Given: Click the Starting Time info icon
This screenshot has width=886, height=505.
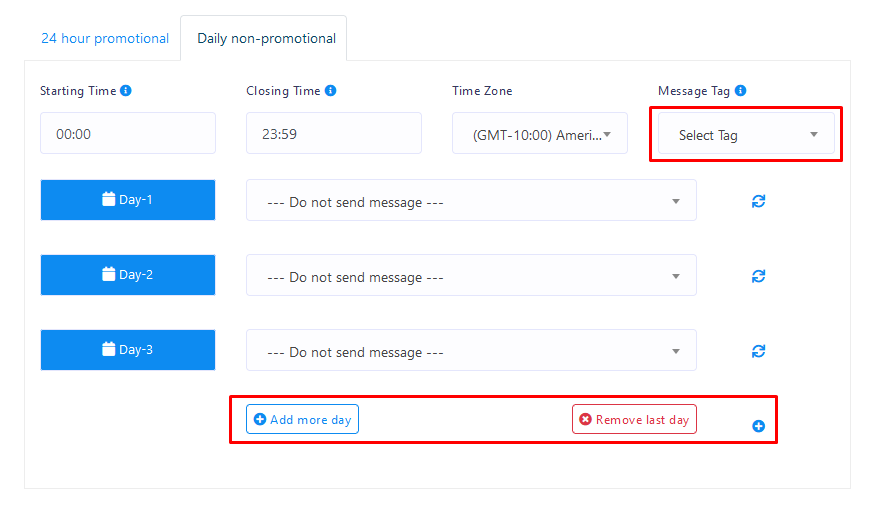Looking at the screenshot, I should [x=126, y=91].
